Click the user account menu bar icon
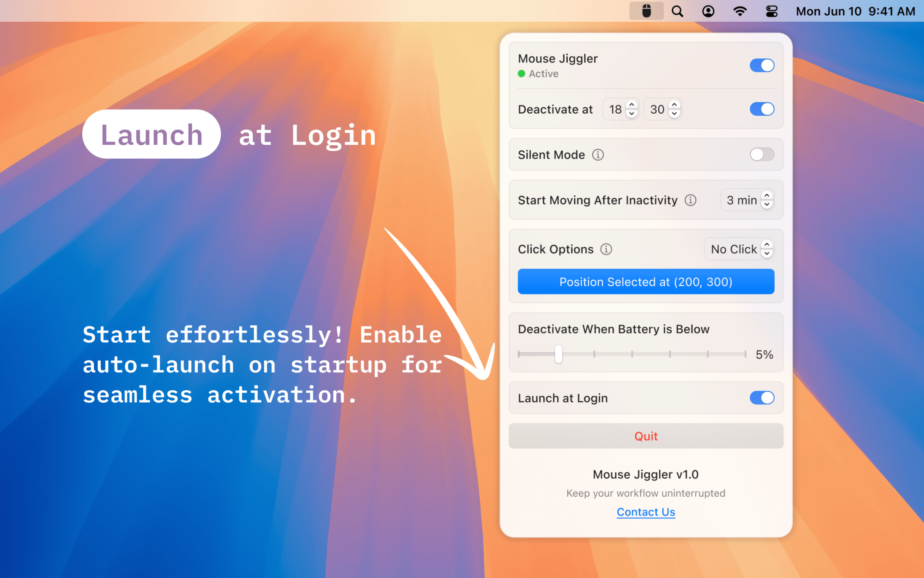 (708, 11)
